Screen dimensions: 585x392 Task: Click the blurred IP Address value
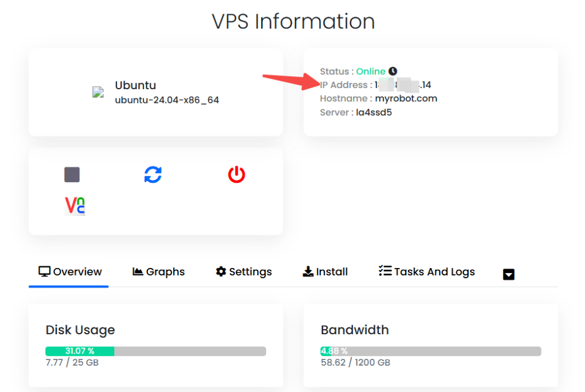(403, 85)
